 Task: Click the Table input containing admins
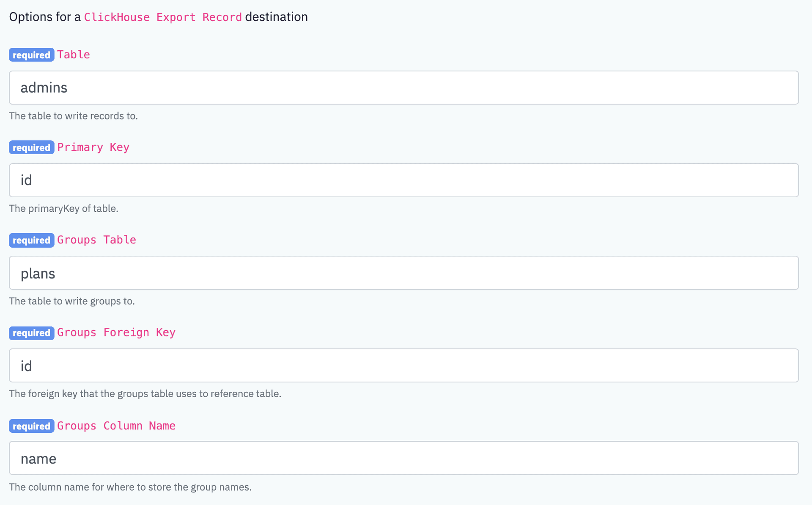404,87
